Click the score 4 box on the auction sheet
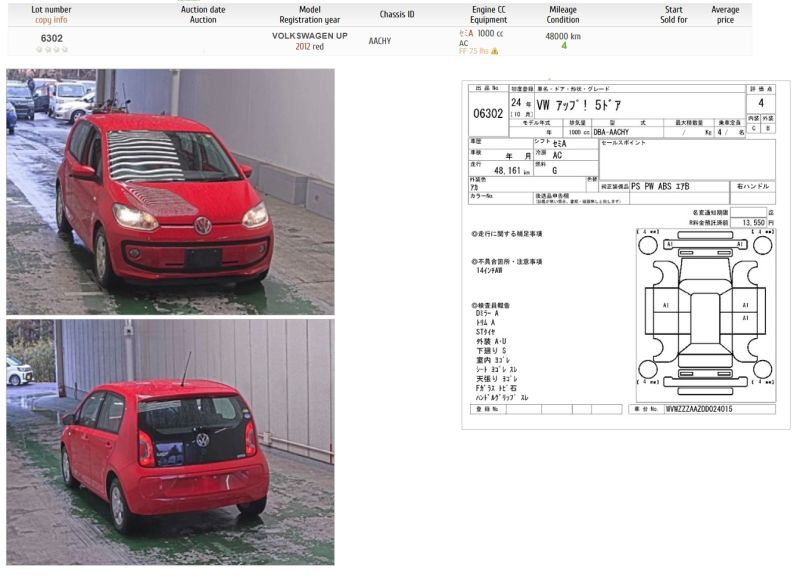The width and height of the screenshot is (800, 577). tap(761, 103)
